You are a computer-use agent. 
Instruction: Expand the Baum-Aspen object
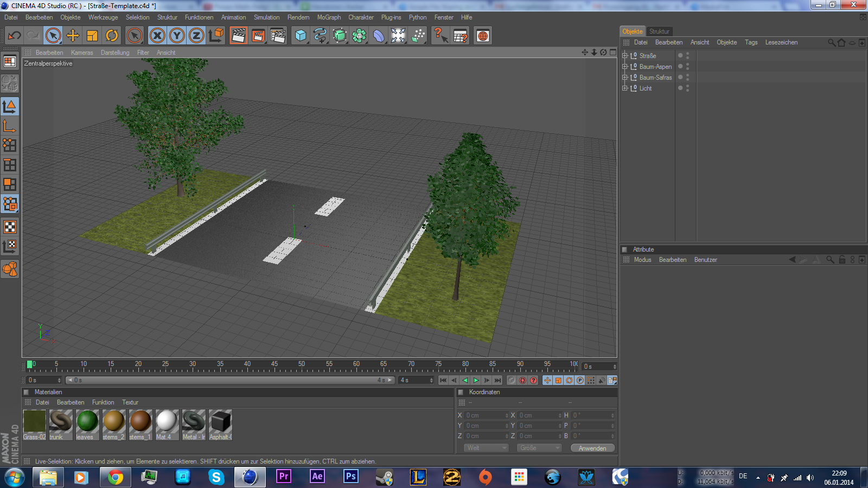coord(624,66)
